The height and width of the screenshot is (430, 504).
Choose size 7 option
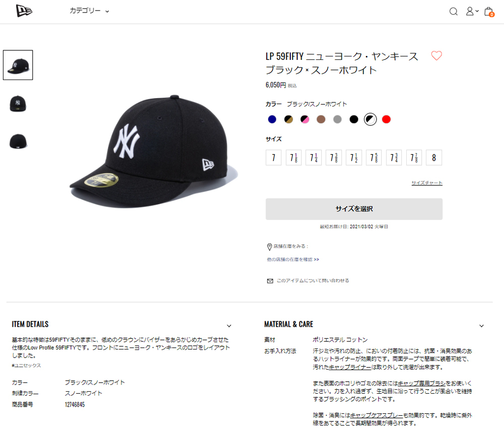point(274,158)
